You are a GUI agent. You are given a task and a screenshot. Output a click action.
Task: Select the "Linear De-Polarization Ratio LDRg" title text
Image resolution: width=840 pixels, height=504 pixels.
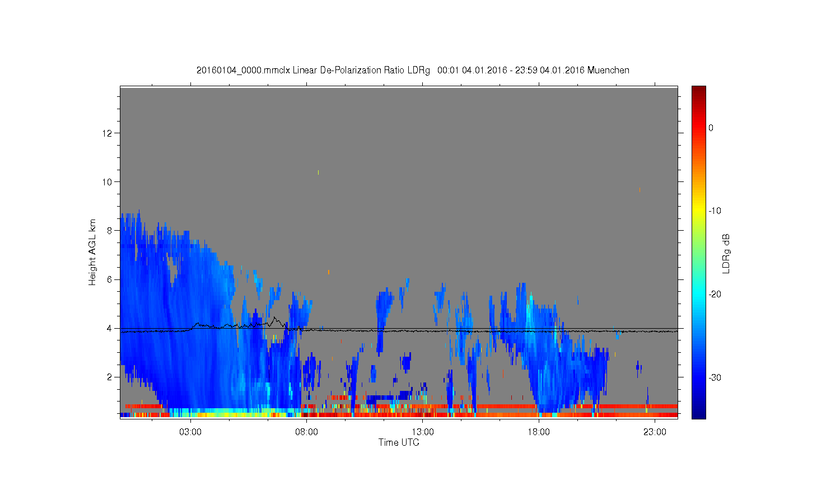[x=361, y=71]
